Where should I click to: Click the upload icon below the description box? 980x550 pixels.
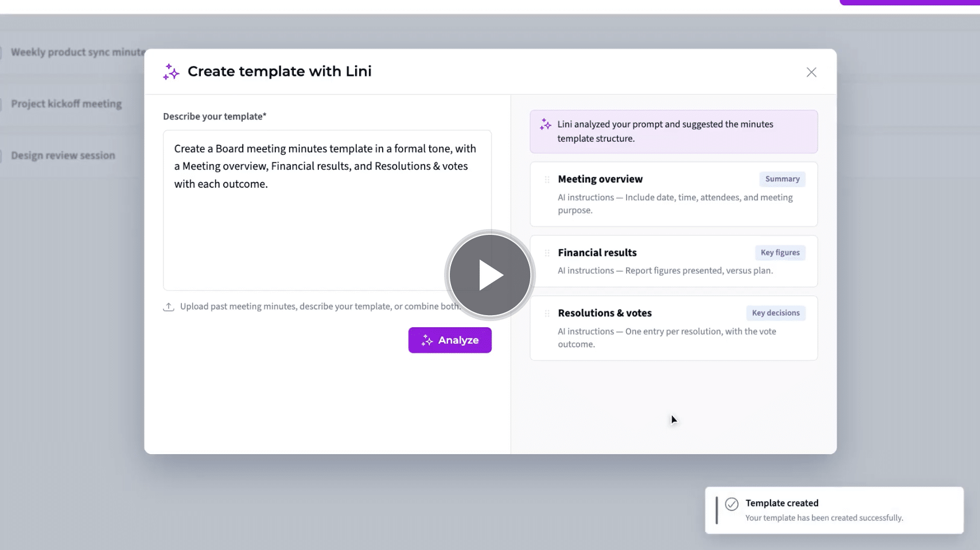tap(169, 307)
